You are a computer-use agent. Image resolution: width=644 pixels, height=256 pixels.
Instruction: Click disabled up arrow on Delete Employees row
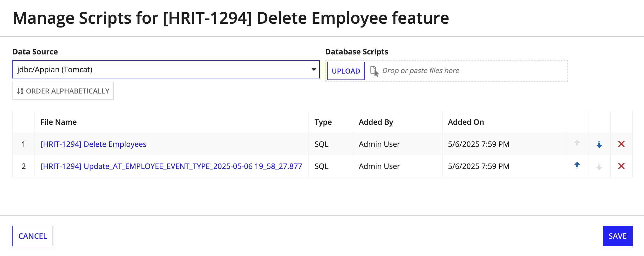[x=577, y=144]
